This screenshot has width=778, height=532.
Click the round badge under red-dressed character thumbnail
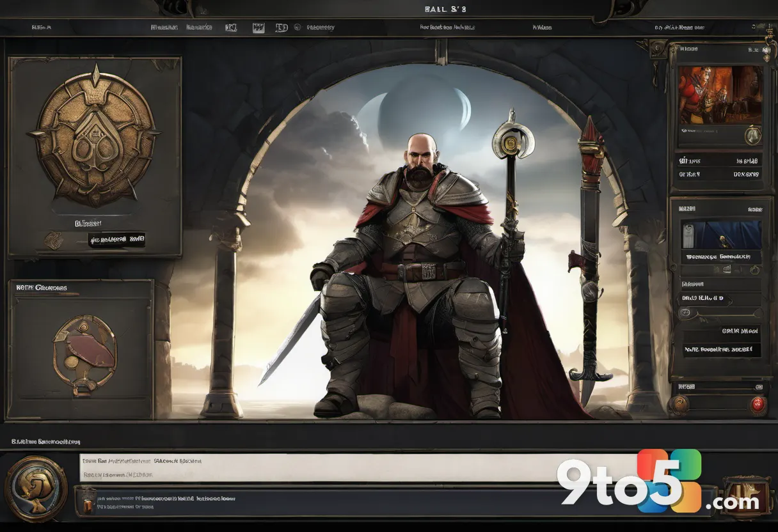click(x=753, y=135)
